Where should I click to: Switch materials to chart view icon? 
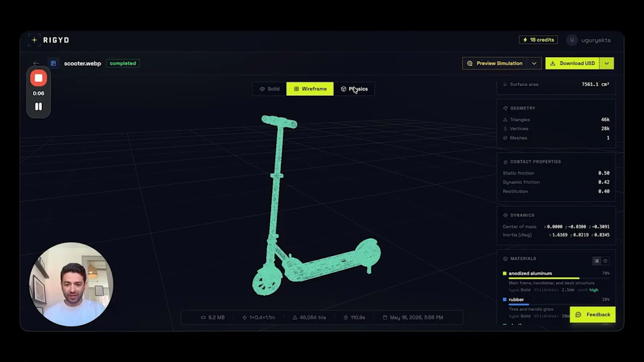coord(605,261)
